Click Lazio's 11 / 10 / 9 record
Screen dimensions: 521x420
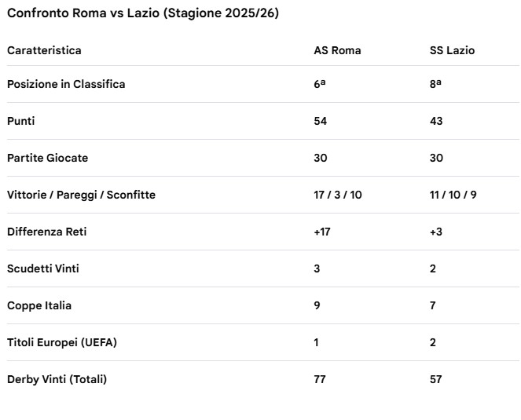(x=453, y=195)
